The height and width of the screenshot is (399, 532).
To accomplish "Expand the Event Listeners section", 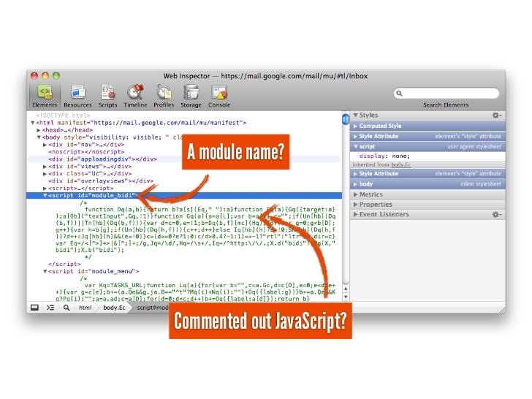I will click(x=355, y=214).
